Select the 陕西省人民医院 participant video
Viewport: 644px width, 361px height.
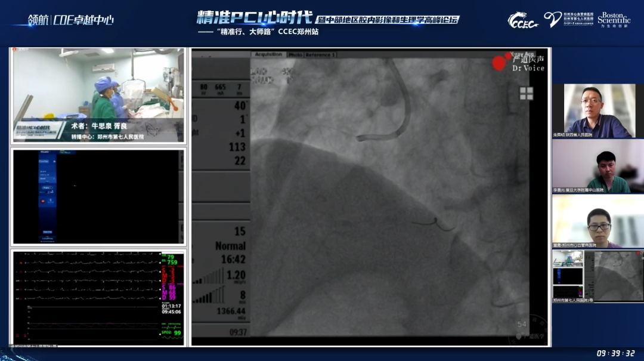click(x=598, y=111)
